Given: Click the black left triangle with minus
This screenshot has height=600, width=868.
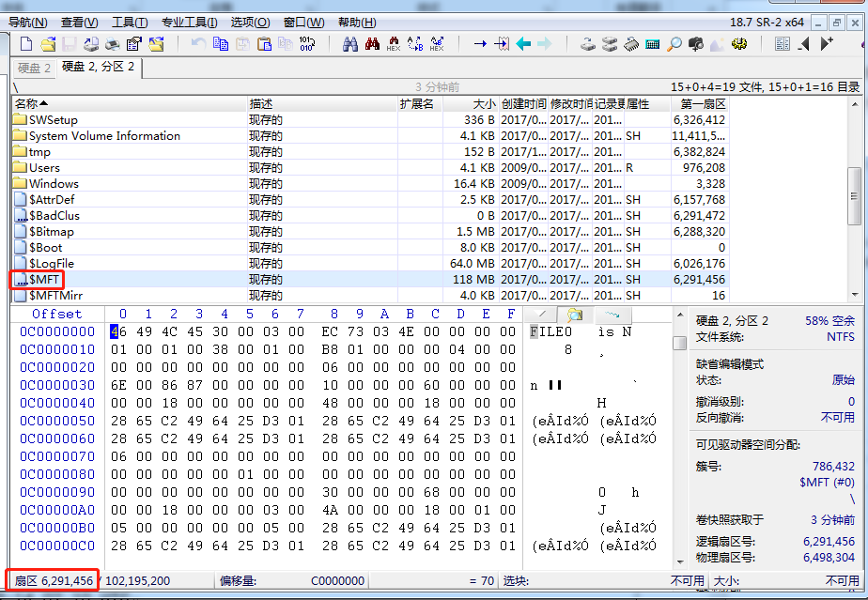Looking at the screenshot, I should (x=804, y=44).
